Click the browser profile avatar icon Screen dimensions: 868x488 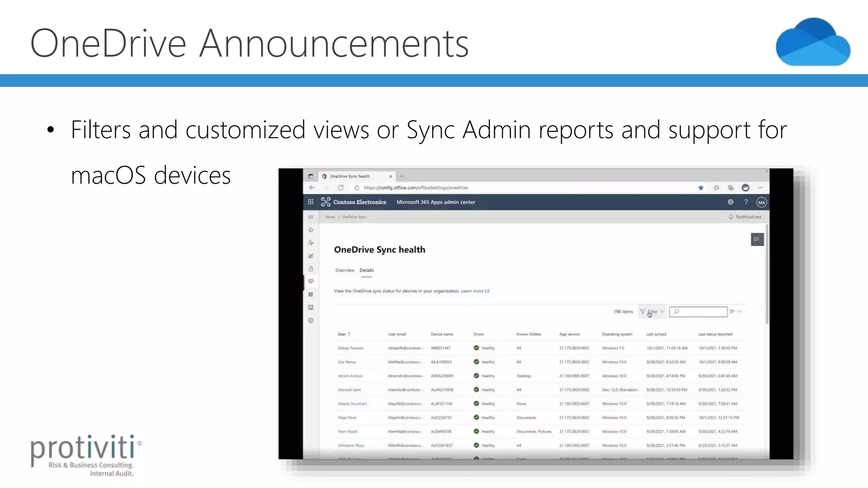(746, 188)
